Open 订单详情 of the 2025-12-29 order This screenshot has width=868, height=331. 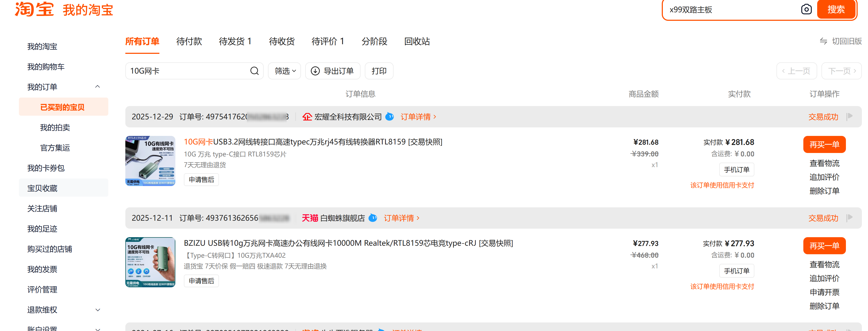click(x=417, y=117)
